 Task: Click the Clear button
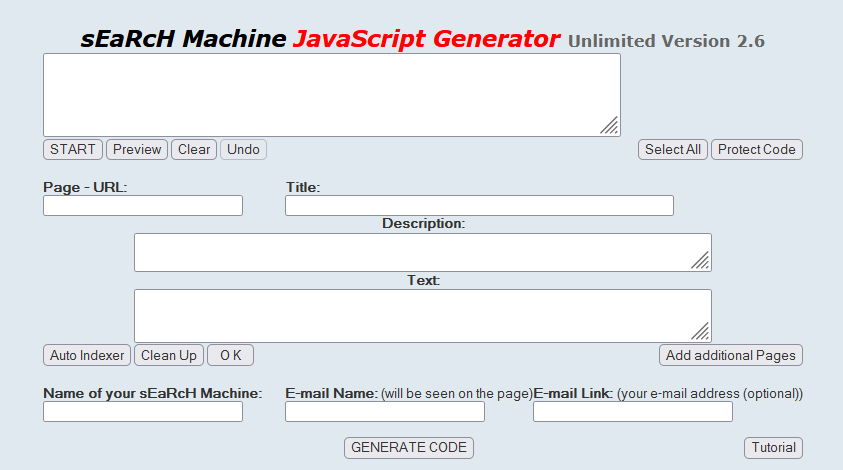click(194, 150)
